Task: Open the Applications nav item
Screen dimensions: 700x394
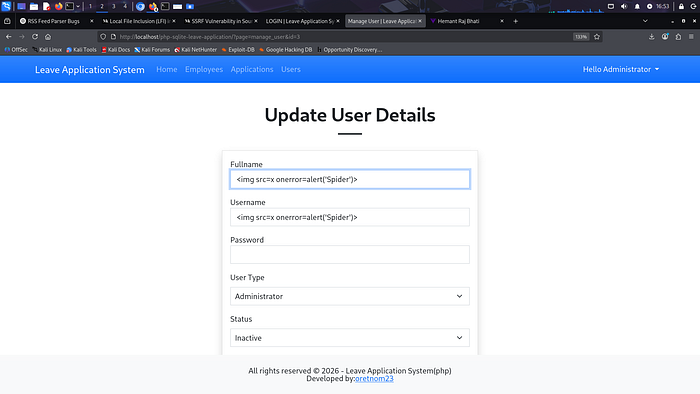Action: pyautogui.click(x=252, y=69)
